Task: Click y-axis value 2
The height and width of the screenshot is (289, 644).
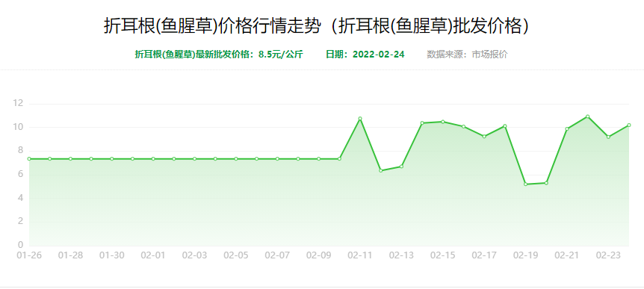Action: (20, 222)
